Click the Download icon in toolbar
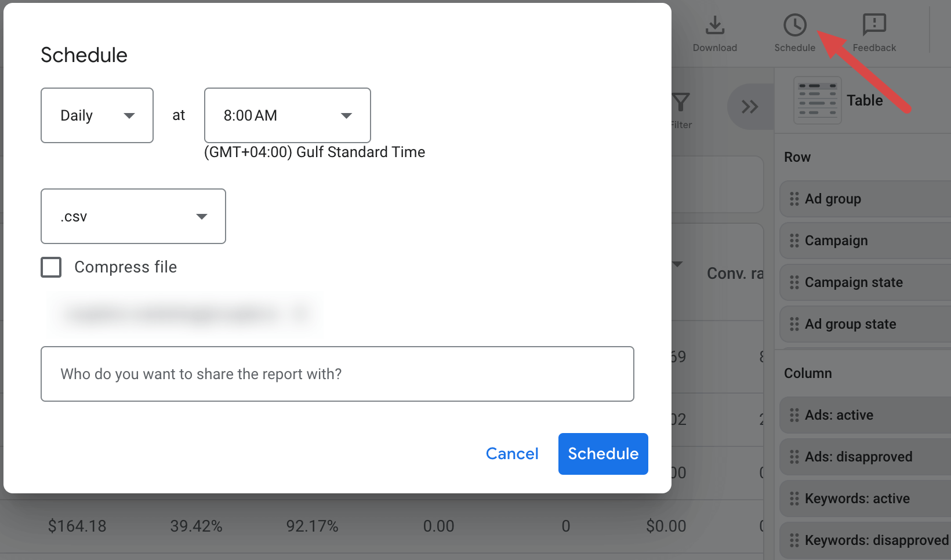The image size is (951, 560). coord(715,26)
